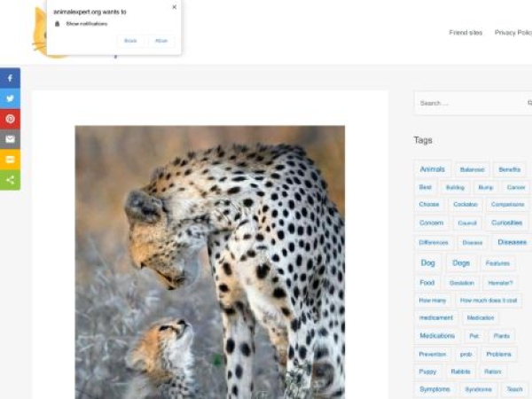Click into the Search input field
Viewport: 532px width, 399px height.
point(465,103)
